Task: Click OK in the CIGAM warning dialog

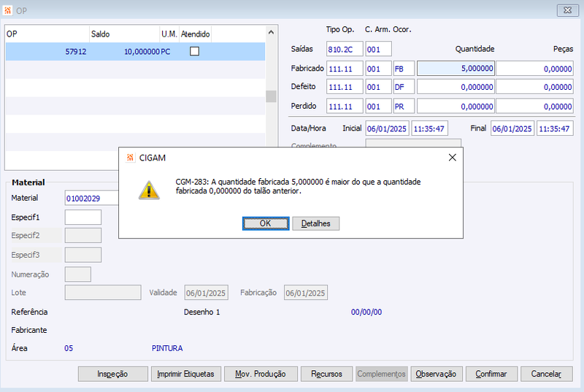Action: [266, 223]
